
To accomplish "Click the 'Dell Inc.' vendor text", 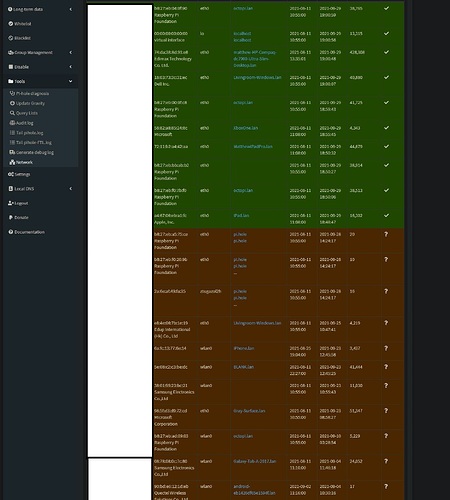I will pos(162,84).
